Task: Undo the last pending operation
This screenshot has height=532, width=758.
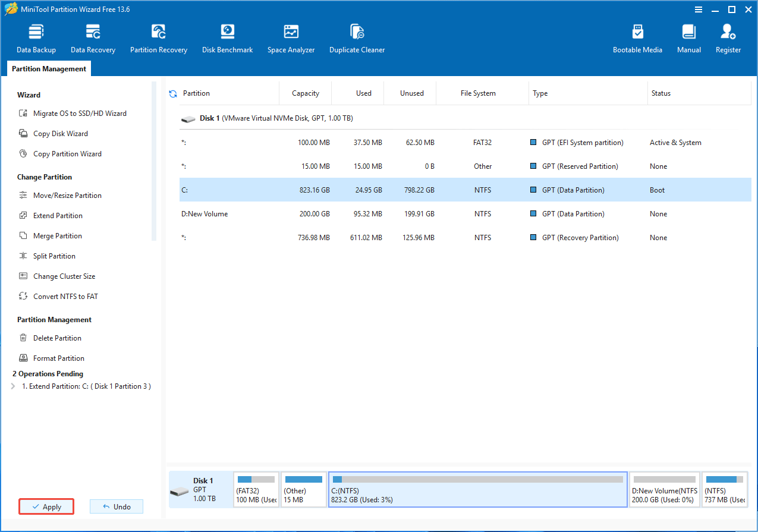Action: [117, 506]
